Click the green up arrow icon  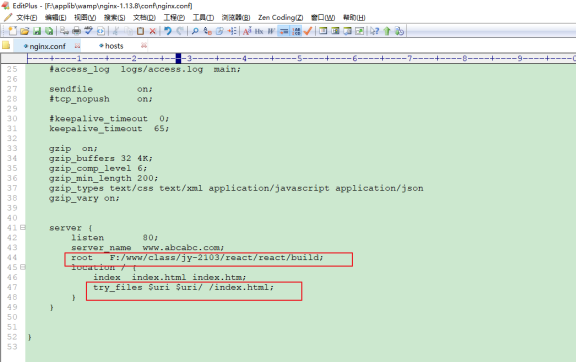click(387, 31)
